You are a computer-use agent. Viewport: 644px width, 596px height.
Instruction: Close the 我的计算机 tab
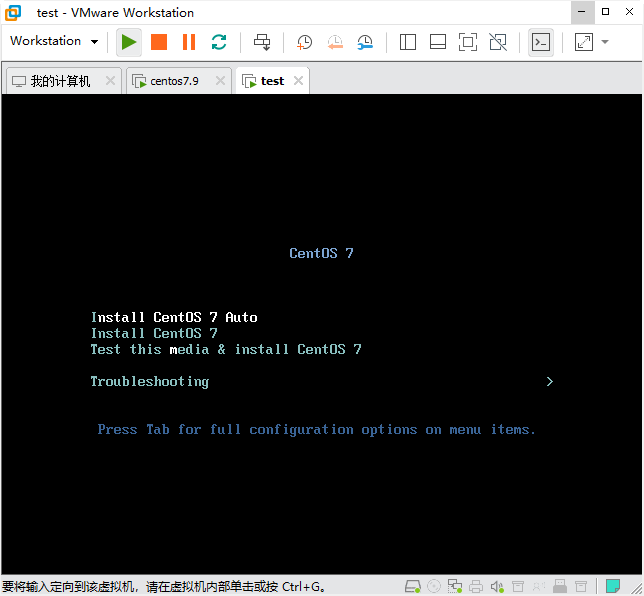point(110,81)
